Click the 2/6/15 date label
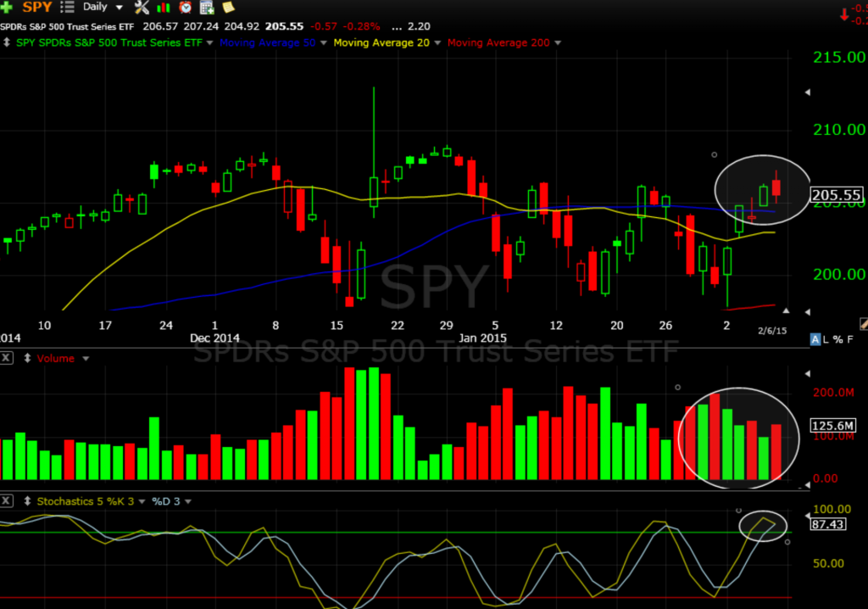The height and width of the screenshot is (609, 868). coord(772,331)
